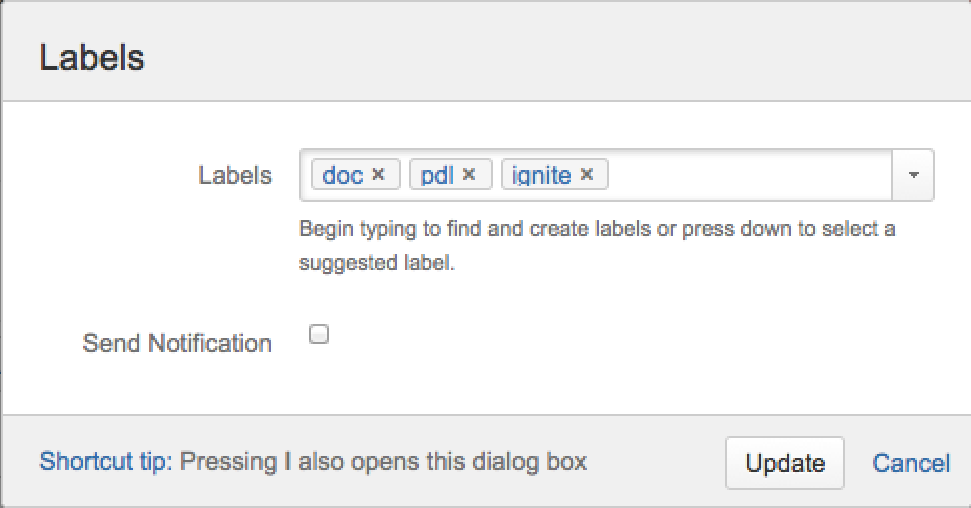The width and height of the screenshot is (971, 508).
Task: Remove the doc label with its x
Action: click(x=378, y=175)
